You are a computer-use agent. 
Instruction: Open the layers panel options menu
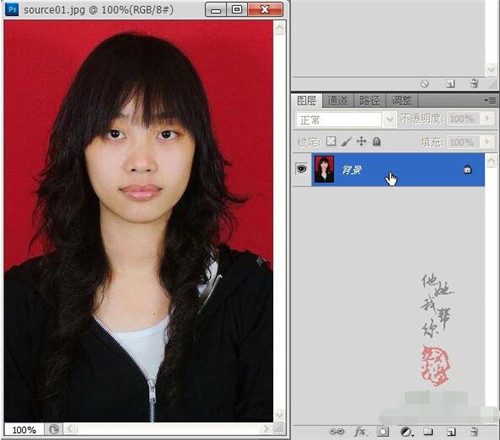click(x=490, y=100)
